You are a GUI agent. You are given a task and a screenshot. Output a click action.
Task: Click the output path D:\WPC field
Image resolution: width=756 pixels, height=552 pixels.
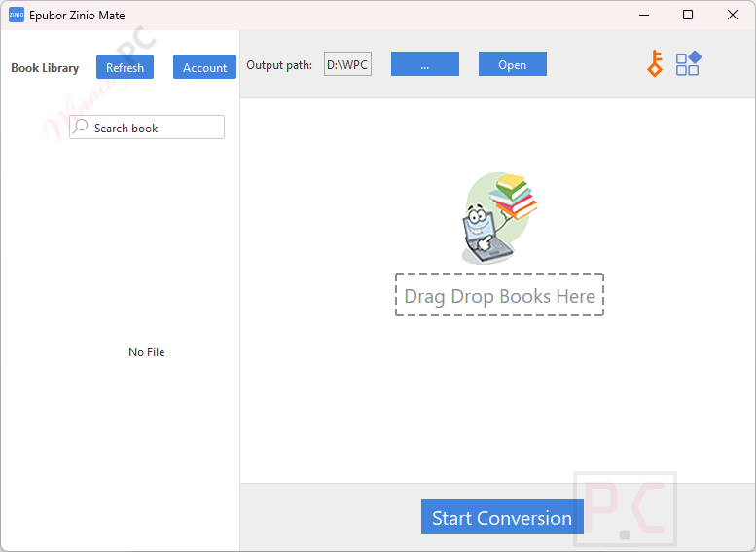[x=347, y=64]
